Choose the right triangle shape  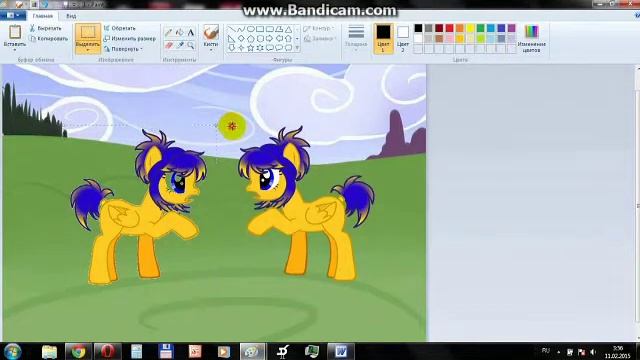click(x=231, y=38)
